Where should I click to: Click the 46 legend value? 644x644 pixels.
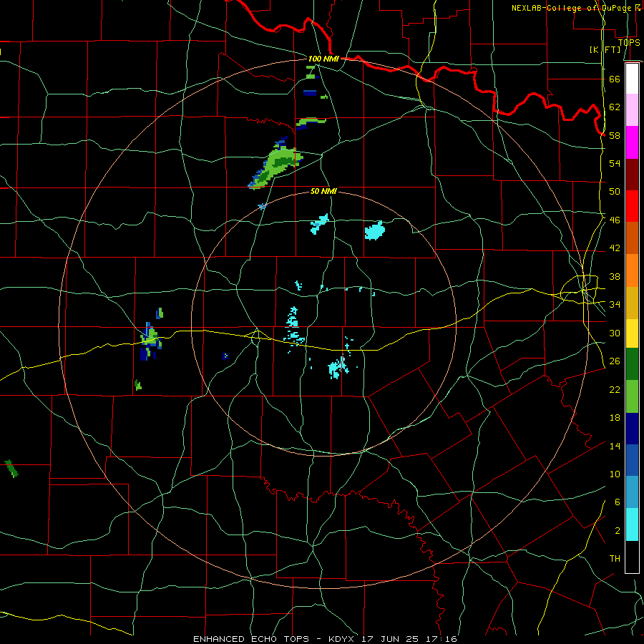coord(615,220)
